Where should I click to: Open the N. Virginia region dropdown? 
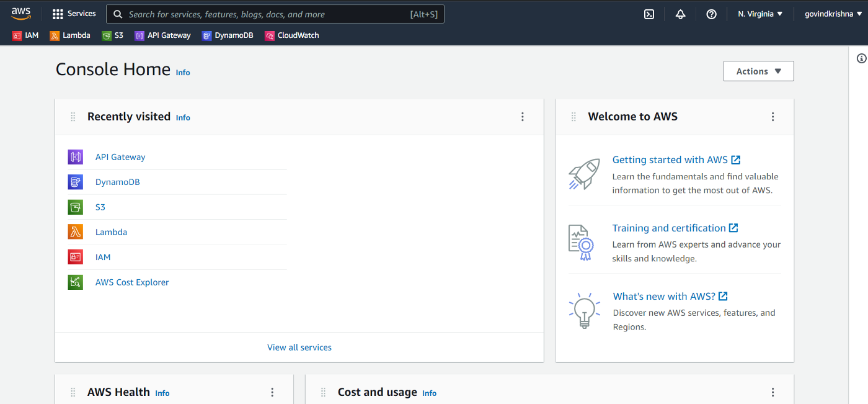tap(759, 13)
